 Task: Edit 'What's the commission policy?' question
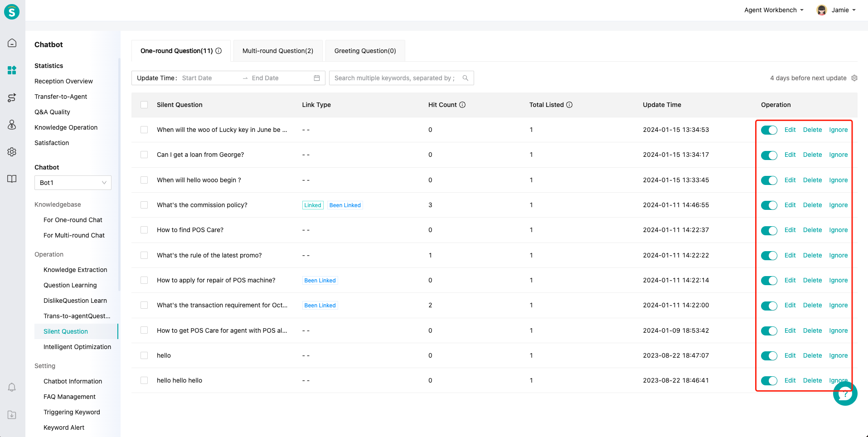[790, 205]
